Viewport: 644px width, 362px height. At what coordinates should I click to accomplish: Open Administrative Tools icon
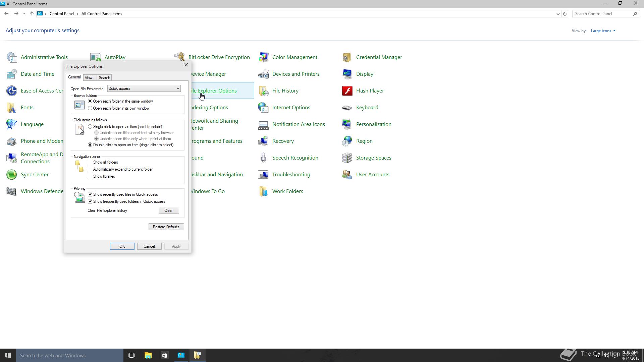pos(12,57)
